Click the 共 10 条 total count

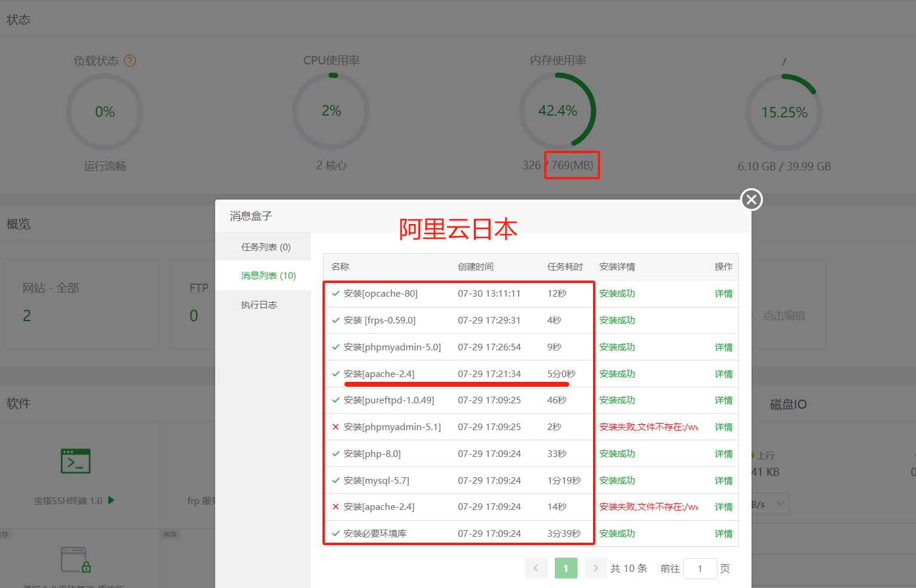(x=629, y=568)
